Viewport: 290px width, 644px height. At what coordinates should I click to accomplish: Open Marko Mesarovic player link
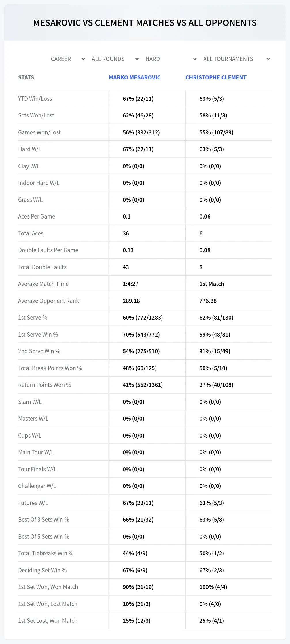[134, 77]
